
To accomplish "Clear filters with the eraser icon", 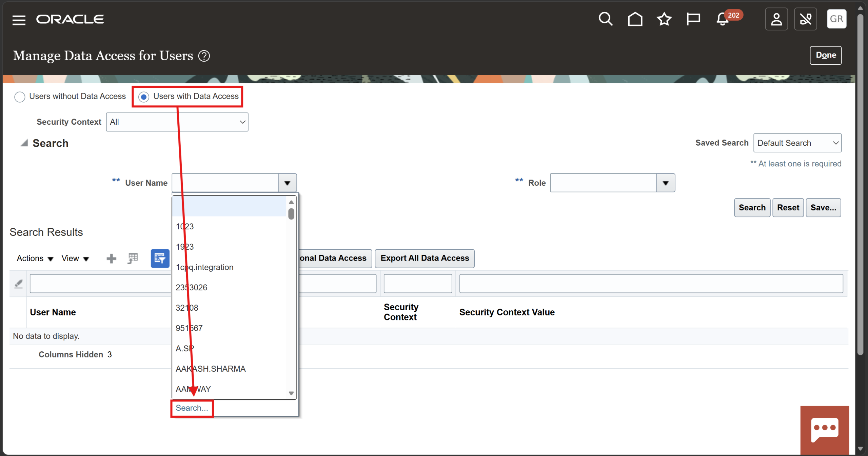I will pos(18,284).
